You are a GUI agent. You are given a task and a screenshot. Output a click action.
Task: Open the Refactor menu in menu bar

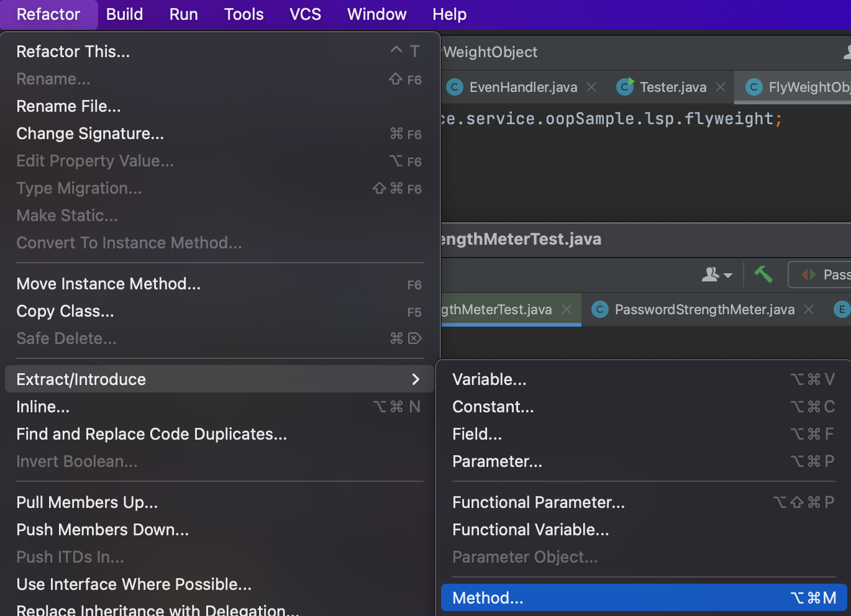(48, 14)
